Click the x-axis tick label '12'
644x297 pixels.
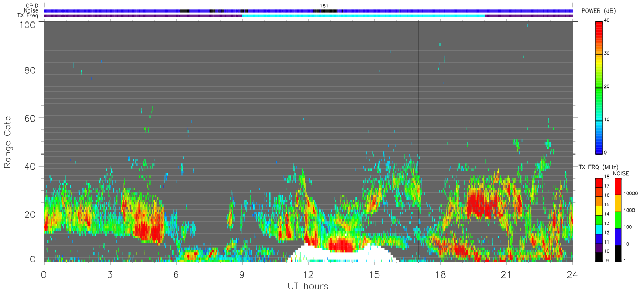308,274
